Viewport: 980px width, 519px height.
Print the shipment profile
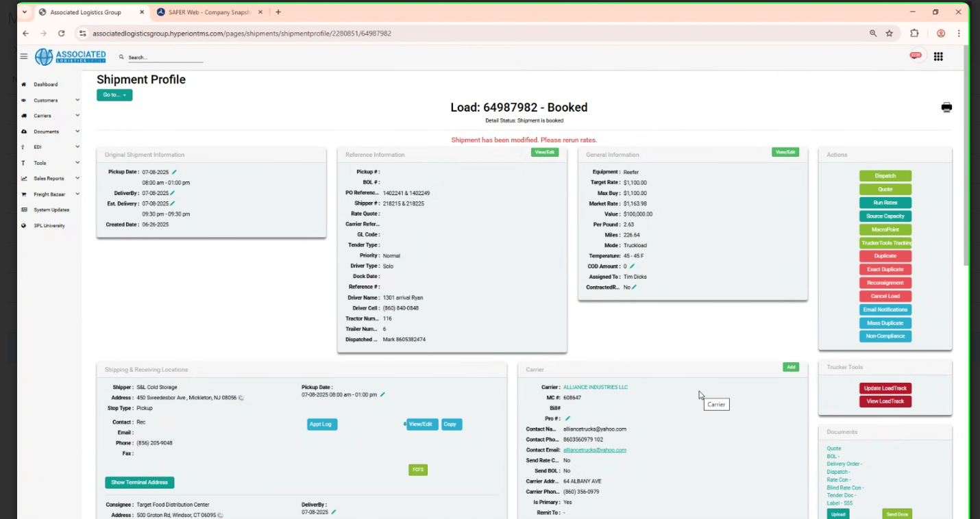(x=946, y=107)
